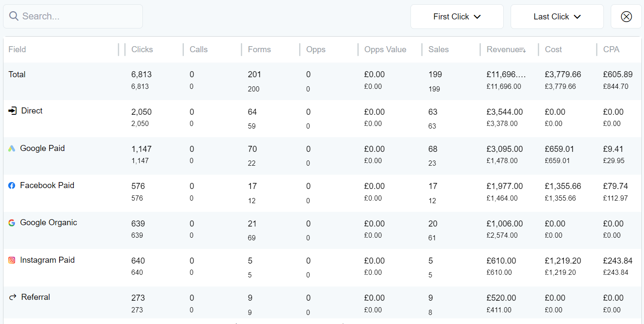
Task: Open the First Click dropdown
Action: click(x=457, y=17)
